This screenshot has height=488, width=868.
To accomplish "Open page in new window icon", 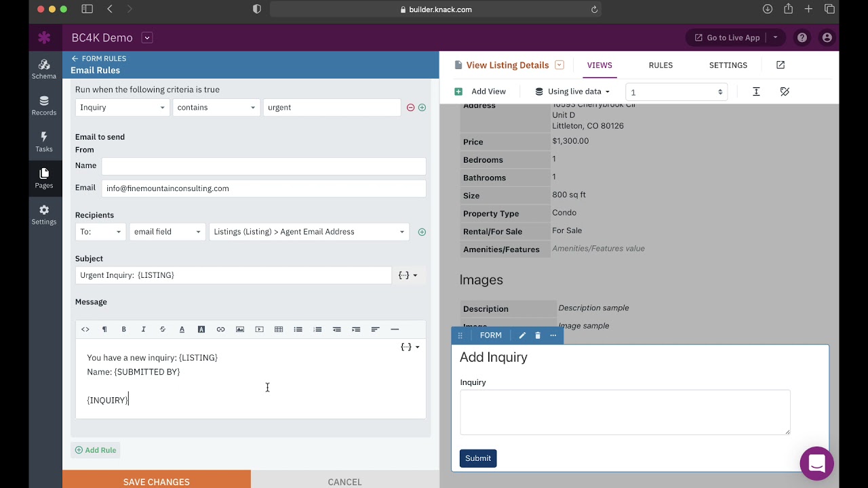I will [x=781, y=65].
